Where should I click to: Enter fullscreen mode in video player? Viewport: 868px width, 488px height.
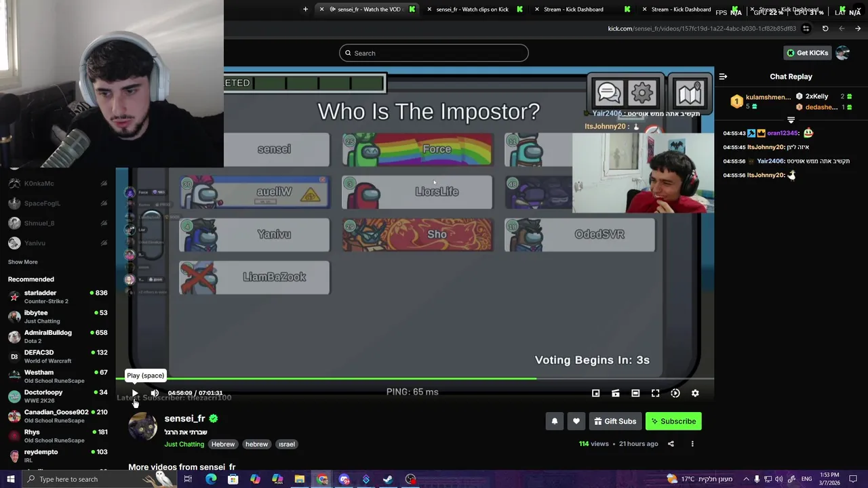point(655,393)
